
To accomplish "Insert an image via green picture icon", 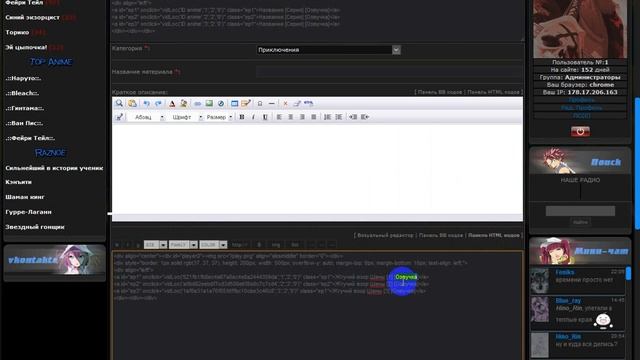I will pos(209,103).
